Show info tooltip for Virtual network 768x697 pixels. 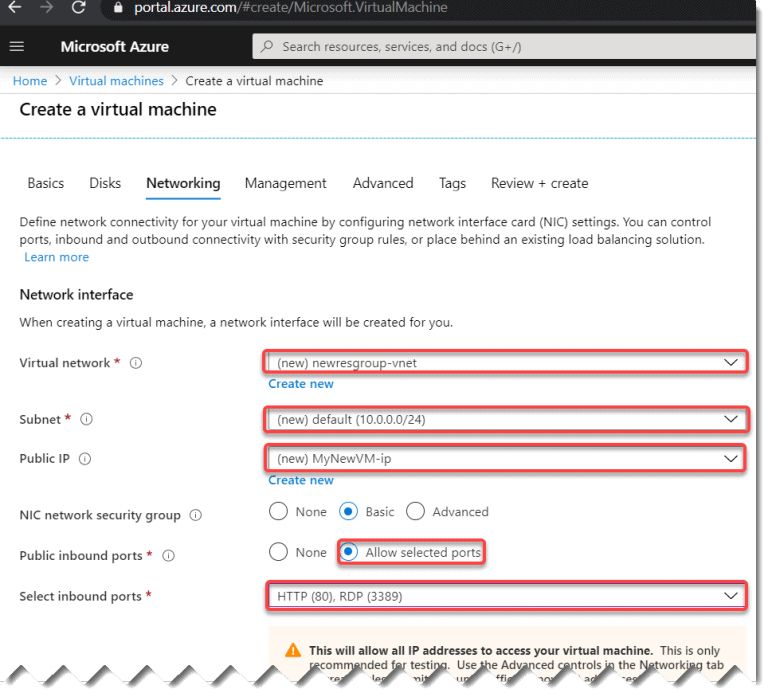click(x=136, y=363)
